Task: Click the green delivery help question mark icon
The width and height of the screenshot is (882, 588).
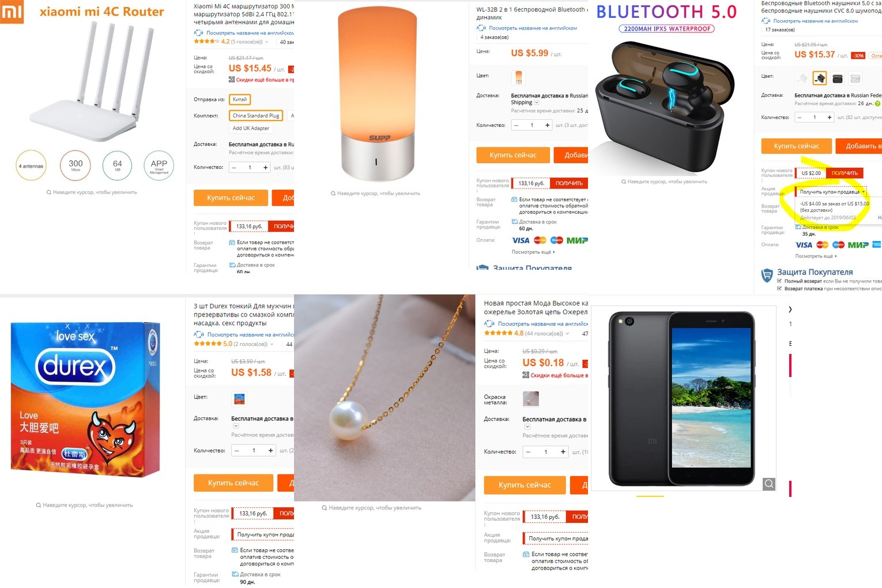Action: tap(877, 104)
